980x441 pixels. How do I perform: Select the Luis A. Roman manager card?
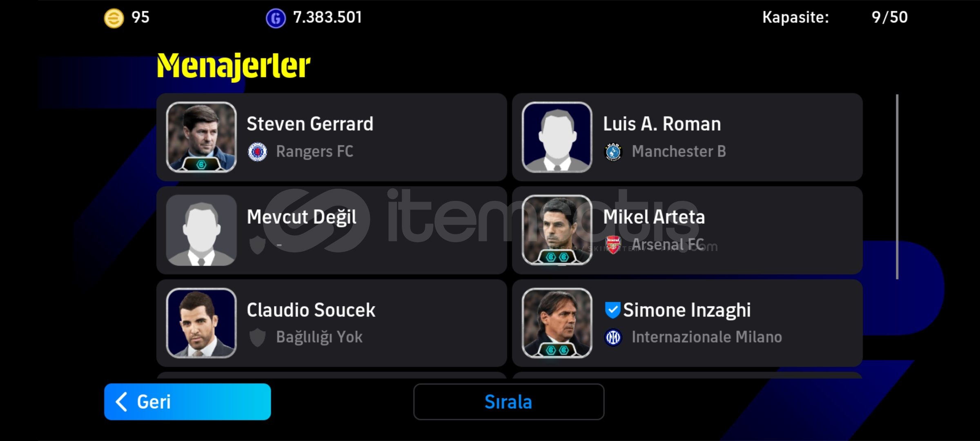[687, 137]
